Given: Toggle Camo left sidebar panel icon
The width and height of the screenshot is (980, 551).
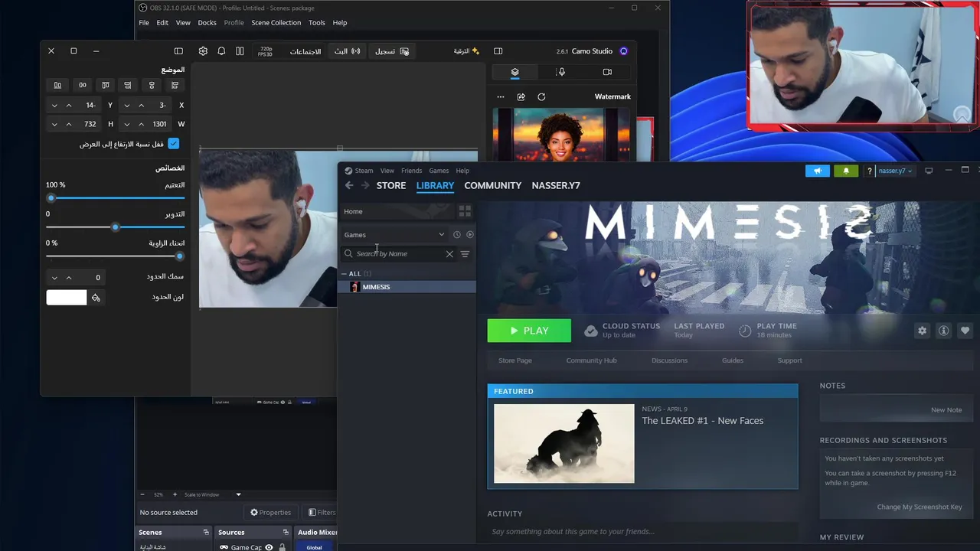Looking at the screenshot, I should (x=178, y=51).
